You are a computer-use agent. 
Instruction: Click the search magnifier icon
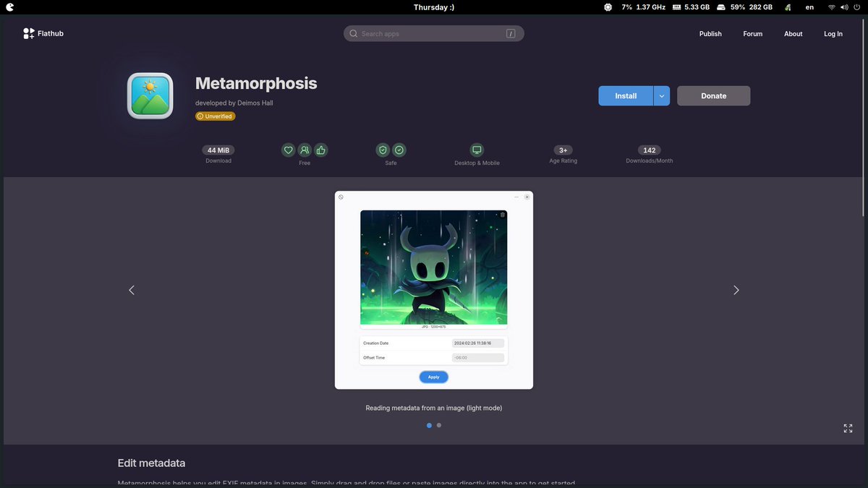354,33
